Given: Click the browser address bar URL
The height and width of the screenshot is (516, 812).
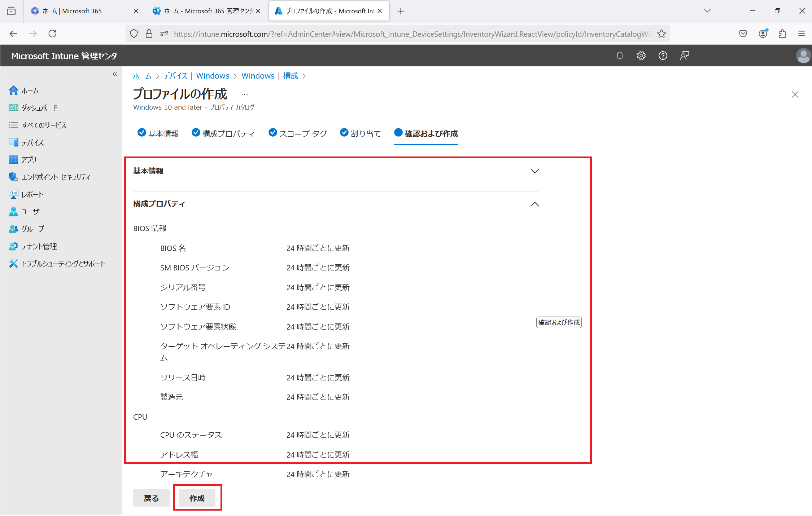Looking at the screenshot, I should (413, 34).
